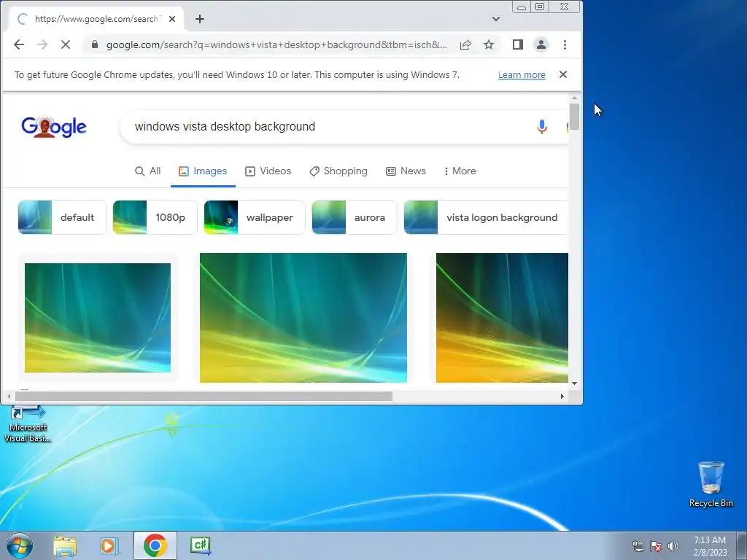Open the Action Center flag icon
This screenshot has width=747, height=560.
[656, 546]
